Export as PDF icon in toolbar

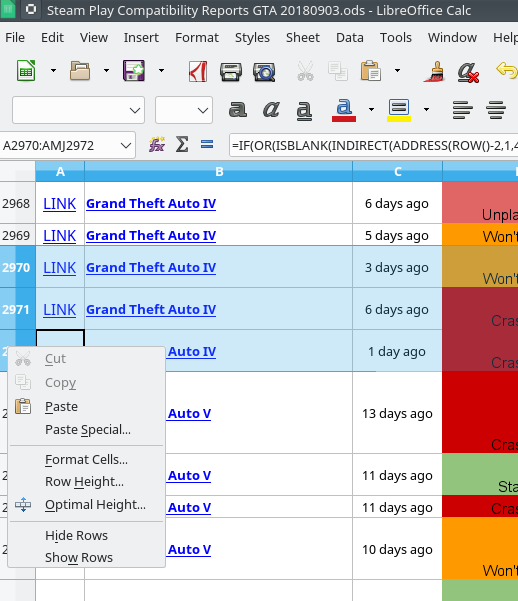click(x=198, y=71)
